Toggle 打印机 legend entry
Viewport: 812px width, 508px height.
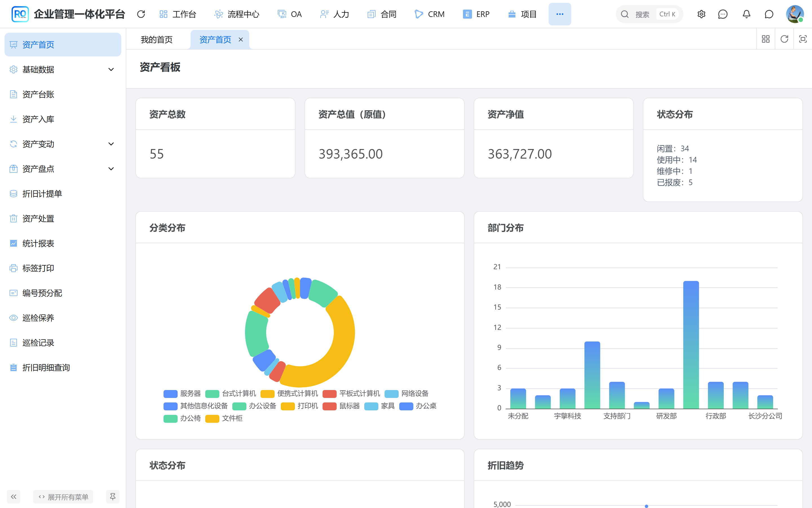point(299,406)
